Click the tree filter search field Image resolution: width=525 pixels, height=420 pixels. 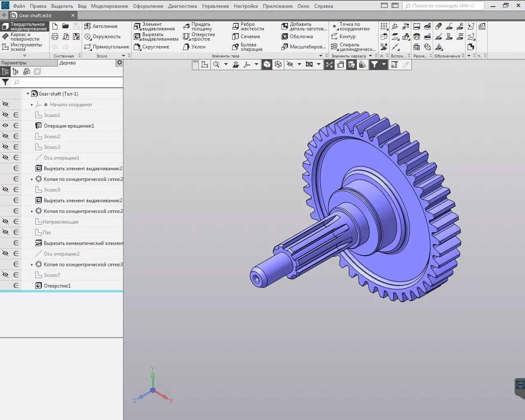(x=67, y=82)
